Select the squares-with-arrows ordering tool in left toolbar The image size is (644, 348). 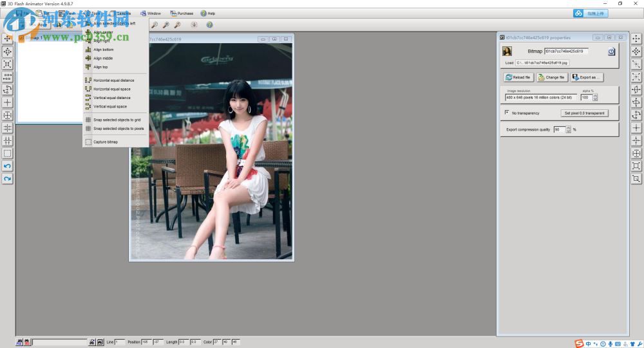(x=7, y=77)
